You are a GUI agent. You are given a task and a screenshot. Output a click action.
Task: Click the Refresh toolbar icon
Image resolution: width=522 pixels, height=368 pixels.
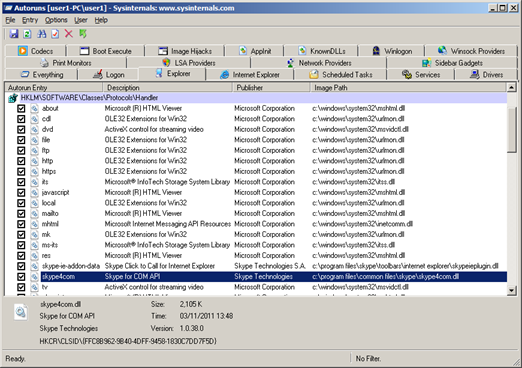point(27,34)
